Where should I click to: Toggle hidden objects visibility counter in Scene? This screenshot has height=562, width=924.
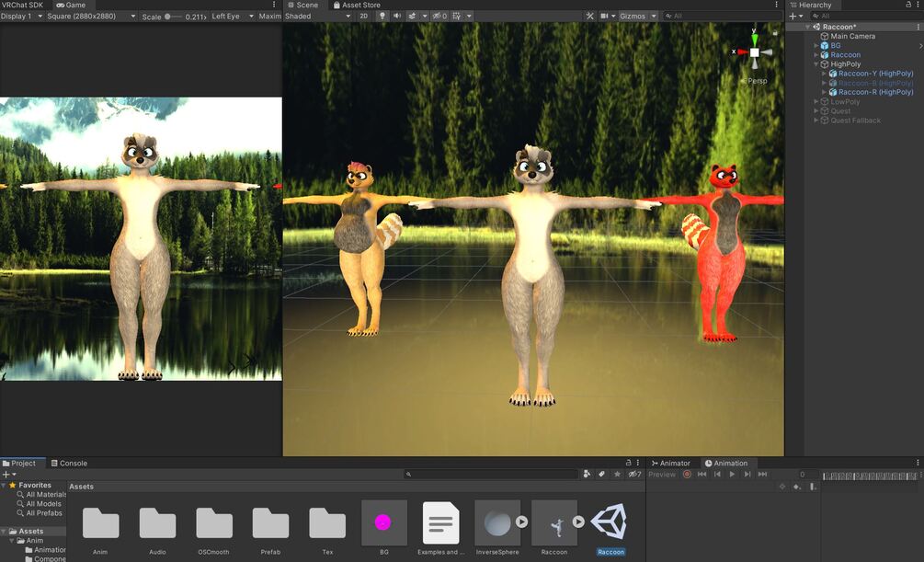click(439, 16)
